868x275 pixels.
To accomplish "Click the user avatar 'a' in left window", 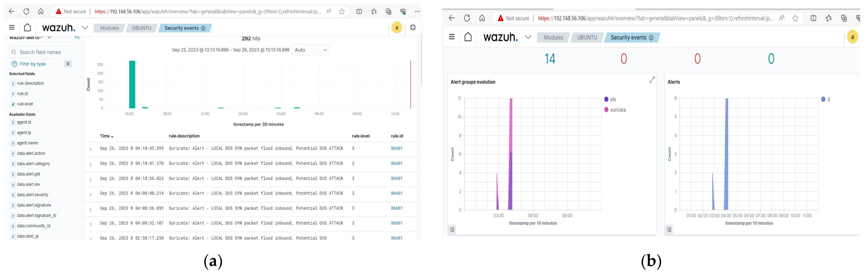I will pyautogui.click(x=397, y=28).
